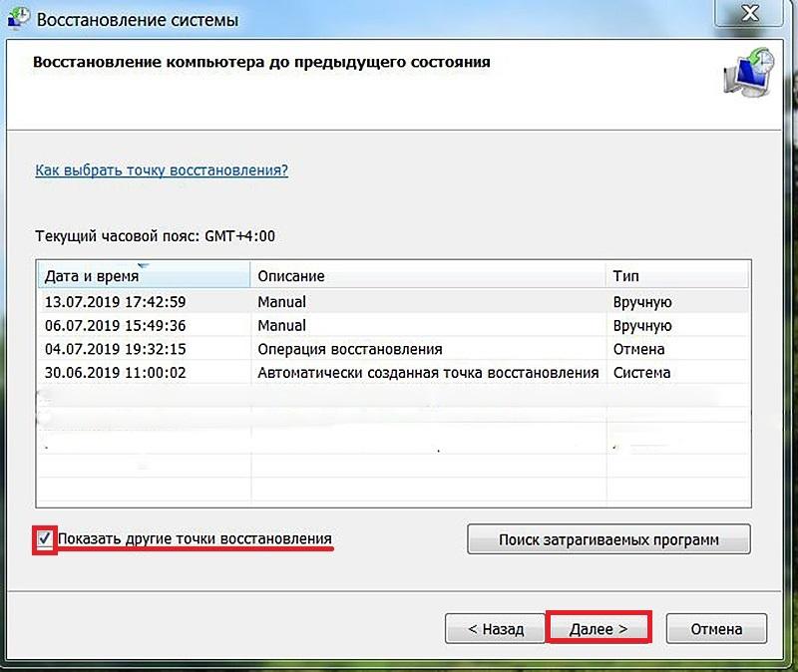Close the System Restore window

point(749,13)
